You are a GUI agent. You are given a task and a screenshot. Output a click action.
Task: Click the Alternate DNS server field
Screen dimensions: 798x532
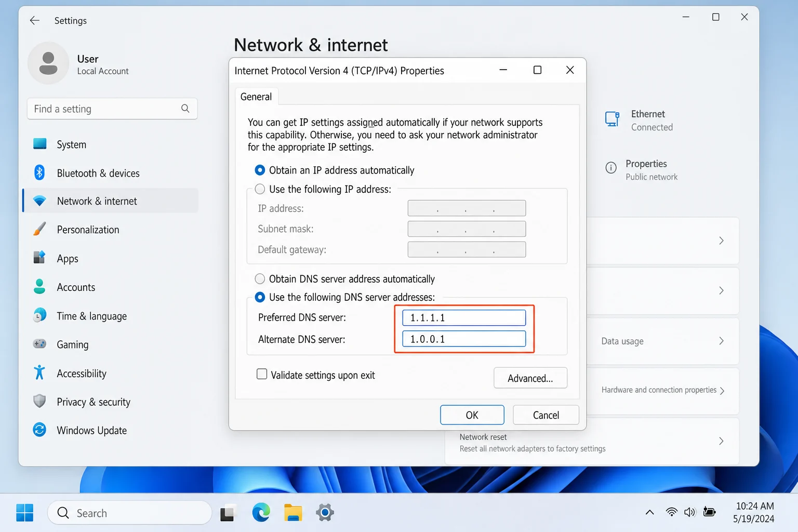point(464,339)
